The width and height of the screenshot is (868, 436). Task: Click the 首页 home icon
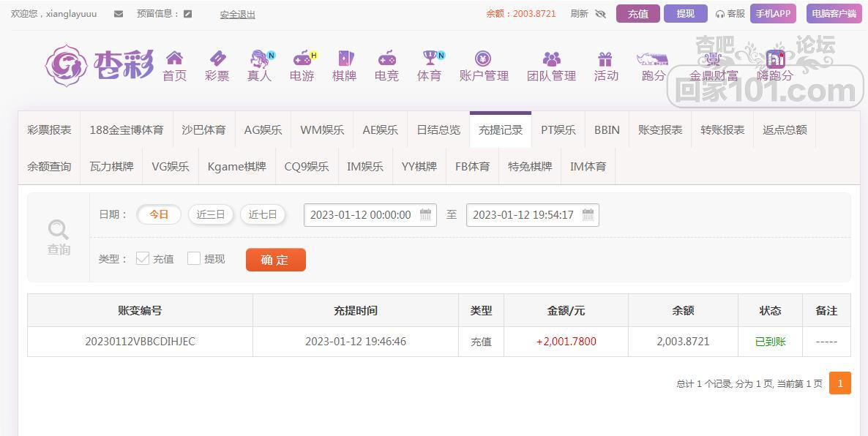(x=174, y=59)
